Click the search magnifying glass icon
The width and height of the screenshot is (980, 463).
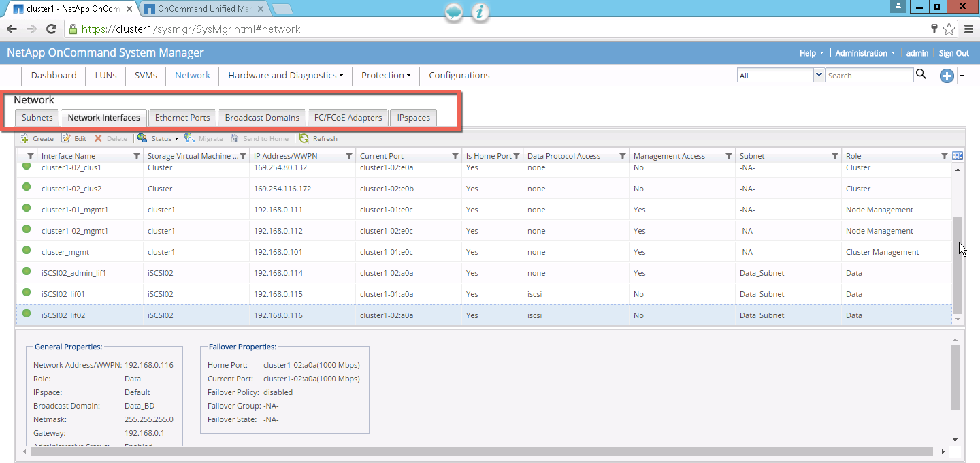click(921, 75)
